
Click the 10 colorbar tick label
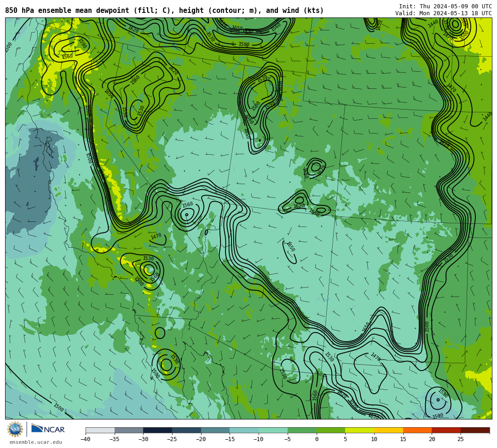tap(374, 439)
